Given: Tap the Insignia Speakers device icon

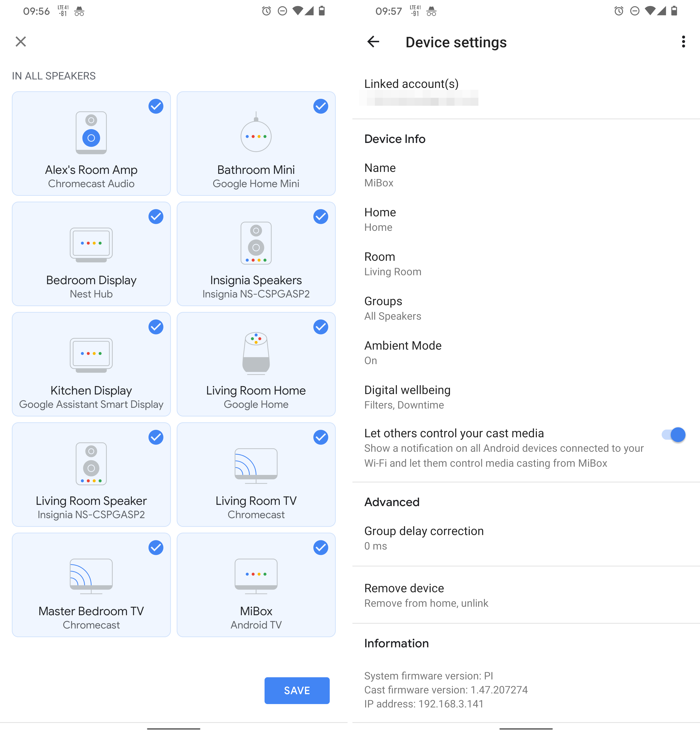Looking at the screenshot, I should 256,243.
